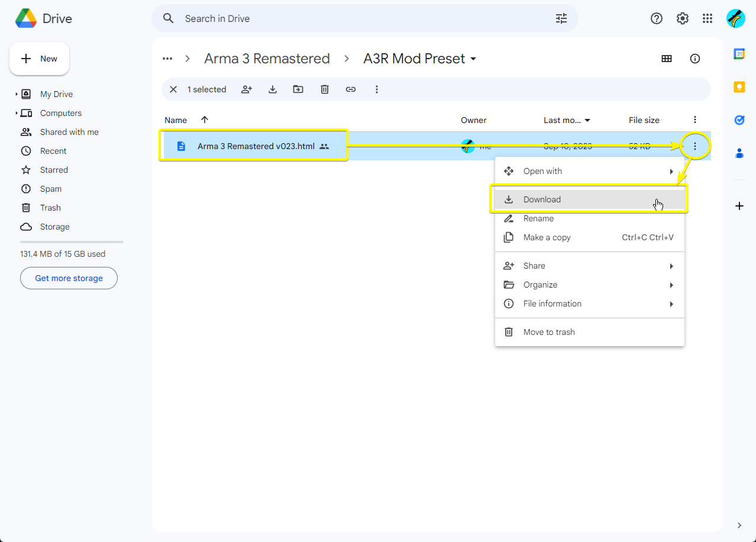Screen dimensions: 756x542
Task: Clear selection with the X button
Action: tap(173, 89)
